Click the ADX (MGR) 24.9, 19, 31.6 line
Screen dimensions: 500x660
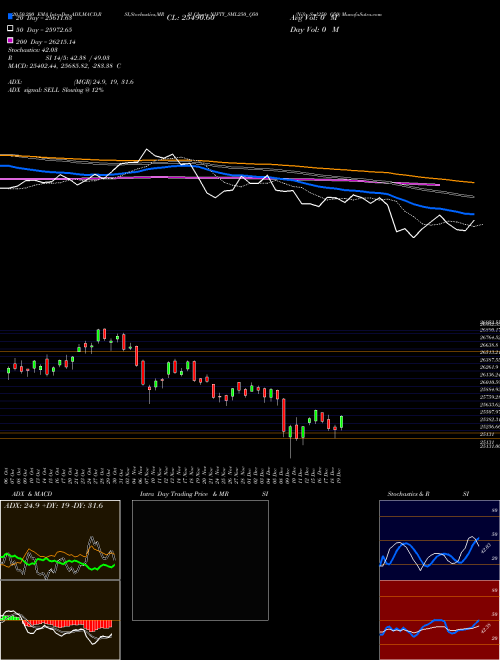tap(71, 82)
